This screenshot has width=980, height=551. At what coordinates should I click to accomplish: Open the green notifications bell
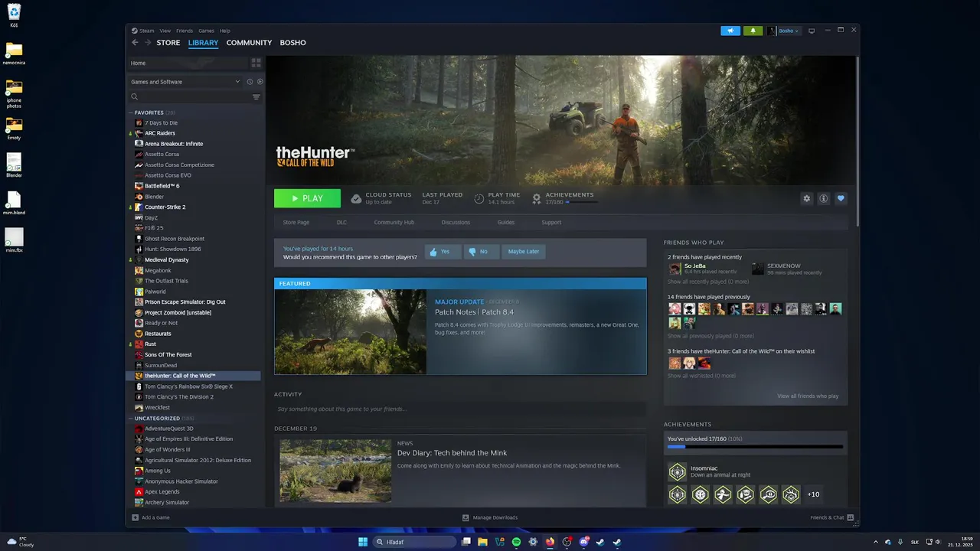tap(753, 31)
